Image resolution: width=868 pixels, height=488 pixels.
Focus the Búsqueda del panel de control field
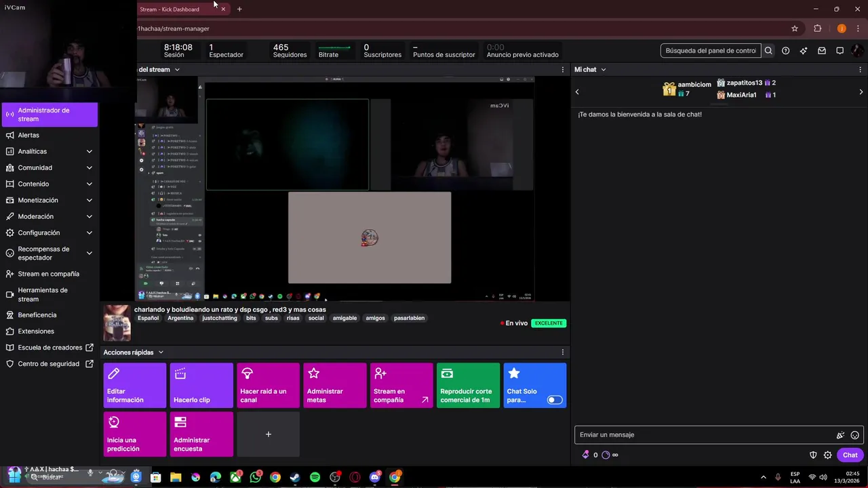[x=710, y=51]
